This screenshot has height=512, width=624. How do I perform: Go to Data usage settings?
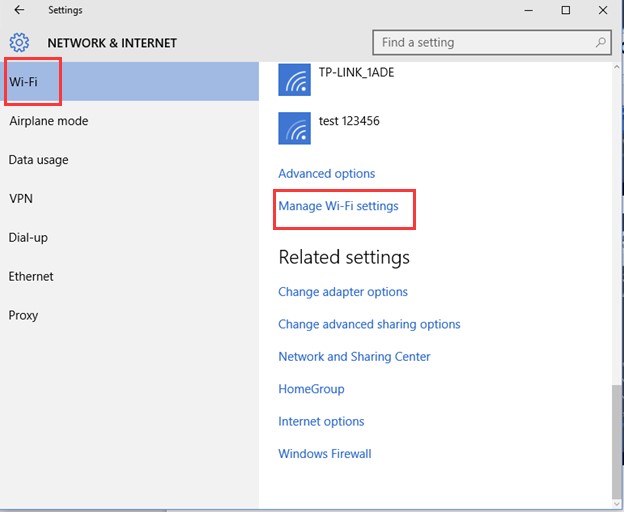point(39,160)
